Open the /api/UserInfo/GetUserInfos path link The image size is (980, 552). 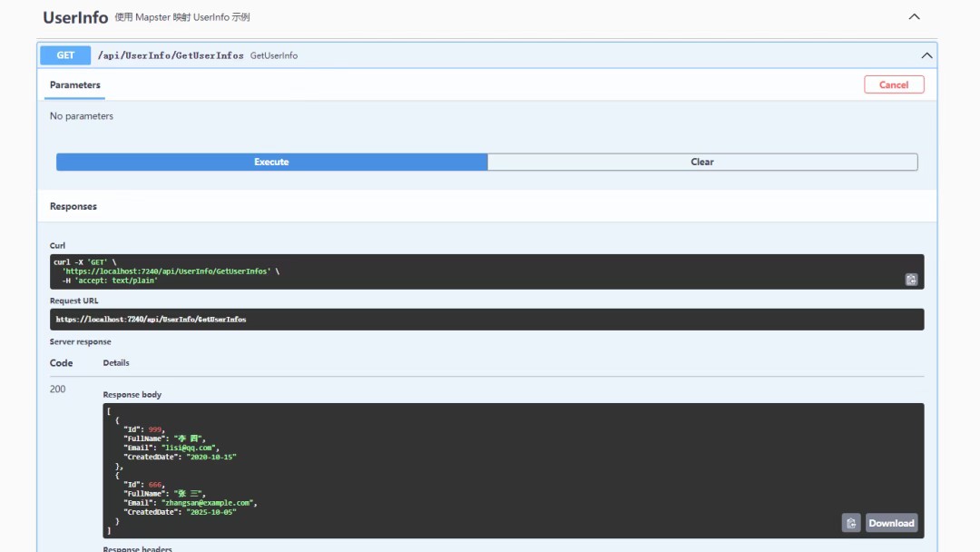pos(171,55)
